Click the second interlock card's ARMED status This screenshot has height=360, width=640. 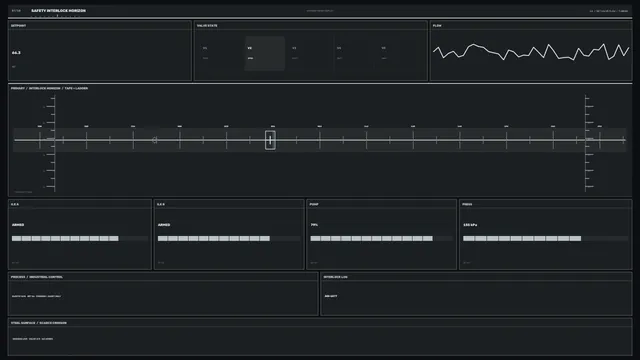pos(164,225)
